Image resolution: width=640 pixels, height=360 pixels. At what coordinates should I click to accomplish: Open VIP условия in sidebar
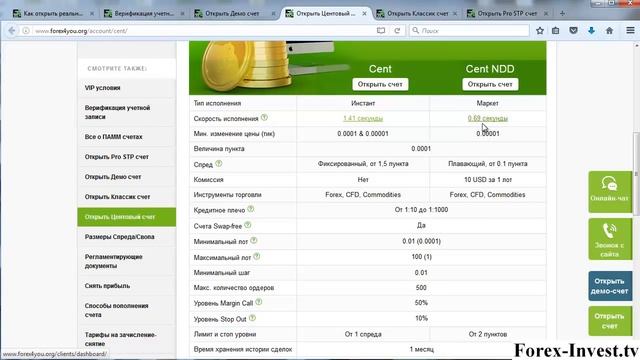tap(127, 88)
